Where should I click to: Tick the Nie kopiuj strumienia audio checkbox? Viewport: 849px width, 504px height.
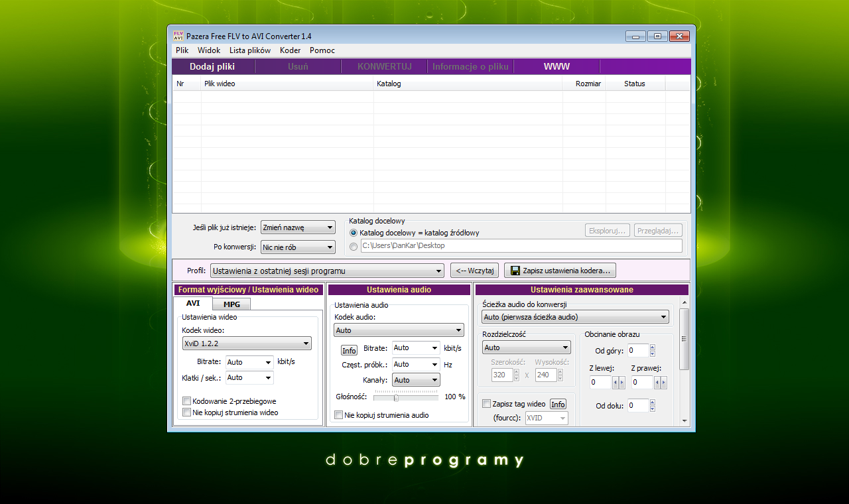(x=339, y=415)
